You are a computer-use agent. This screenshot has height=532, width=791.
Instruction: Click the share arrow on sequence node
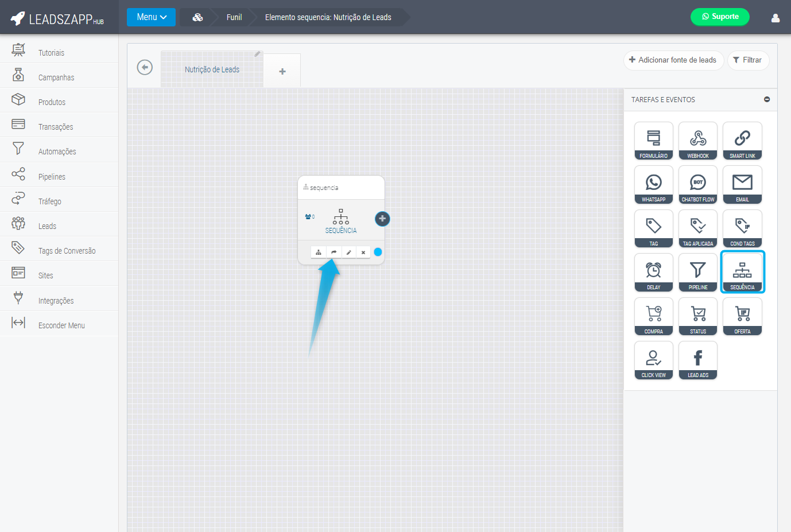click(334, 252)
